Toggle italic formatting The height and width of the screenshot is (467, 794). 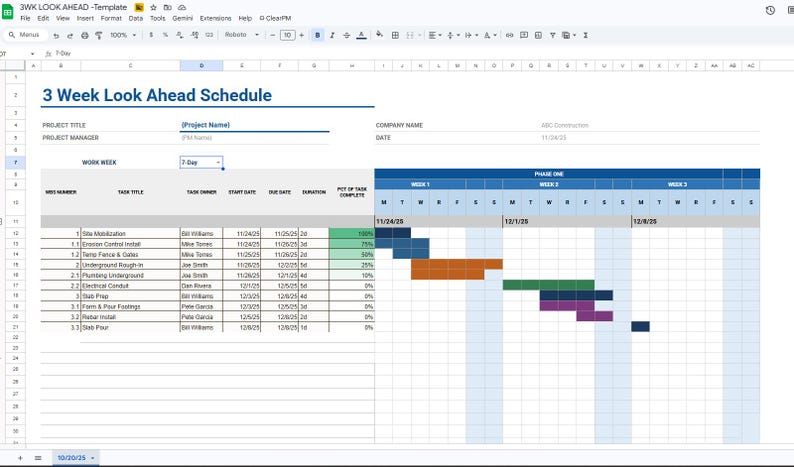(332, 35)
